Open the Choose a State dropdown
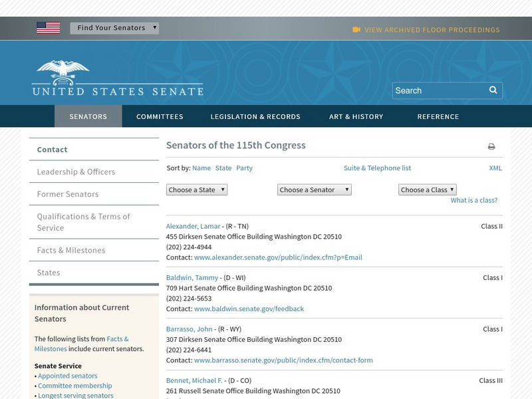The height and width of the screenshot is (399, 532). [x=197, y=189]
